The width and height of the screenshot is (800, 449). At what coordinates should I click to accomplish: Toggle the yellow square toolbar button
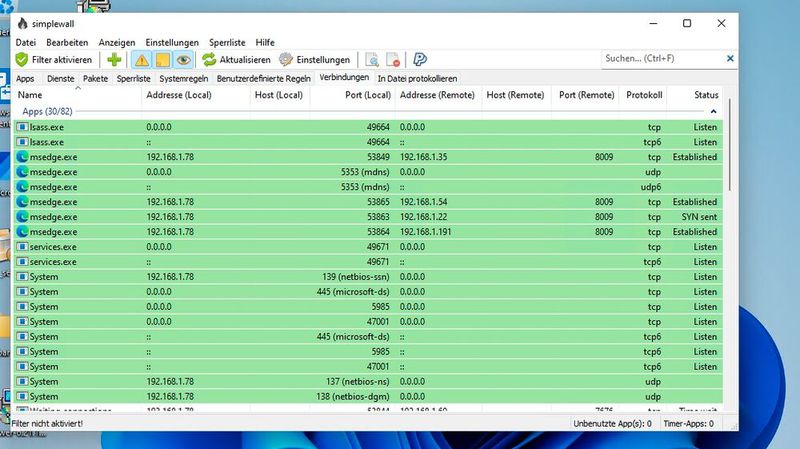[x=163, y=60]
